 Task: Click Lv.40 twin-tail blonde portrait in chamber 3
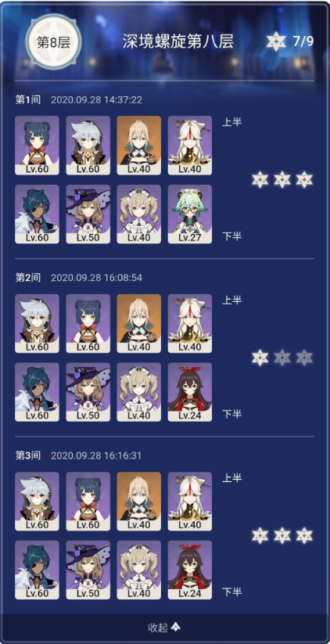tap(138, 570)
